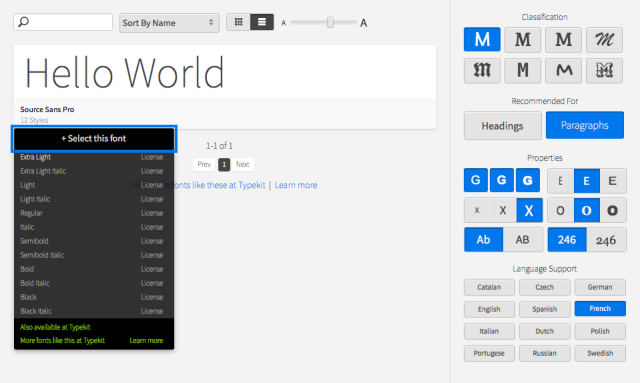Image resolution: width=640 pixels, height=383 pixels.
Task: Toggle French language support
Action: tap(600, 309)
